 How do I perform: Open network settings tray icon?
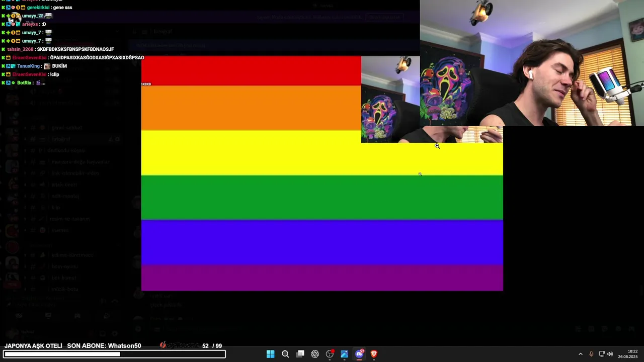coord(602,354)
